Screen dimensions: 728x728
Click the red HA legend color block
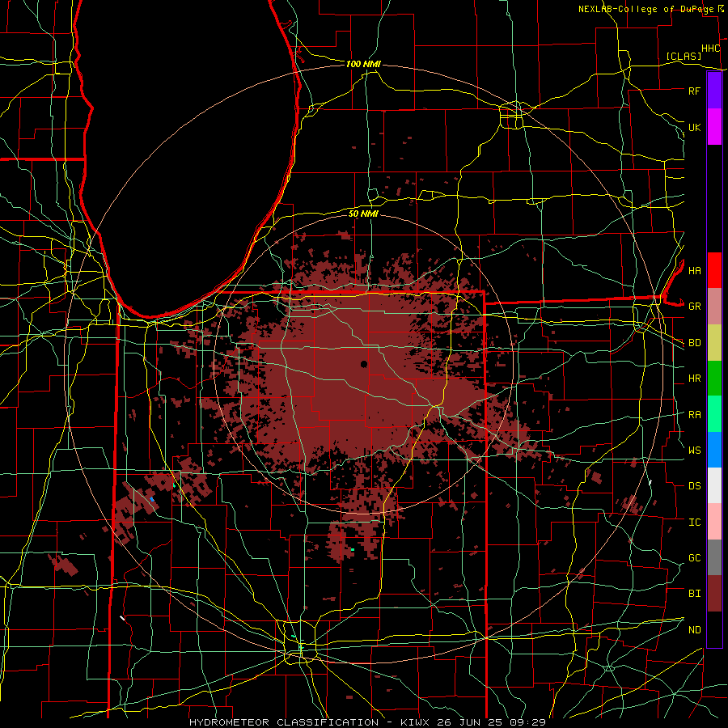click(x=714, y=270)
